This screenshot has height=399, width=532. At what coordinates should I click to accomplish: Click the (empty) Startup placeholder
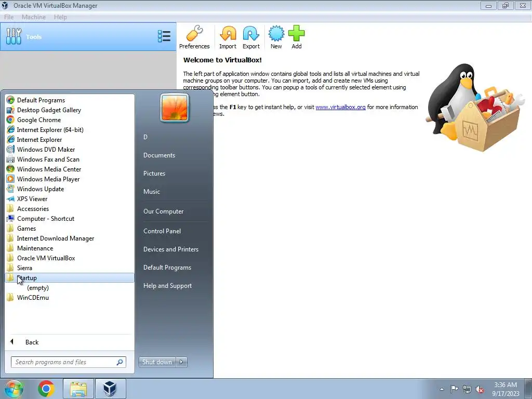coord(38,288)
